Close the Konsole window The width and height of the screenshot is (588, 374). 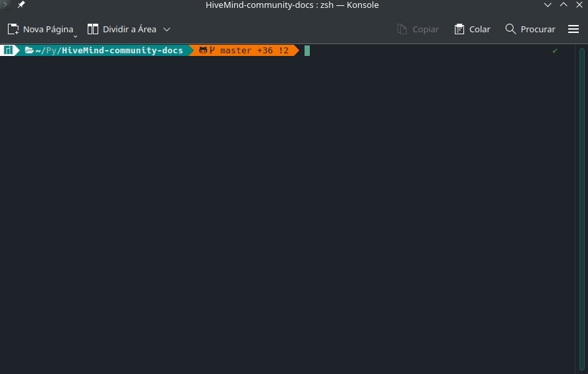579,5
